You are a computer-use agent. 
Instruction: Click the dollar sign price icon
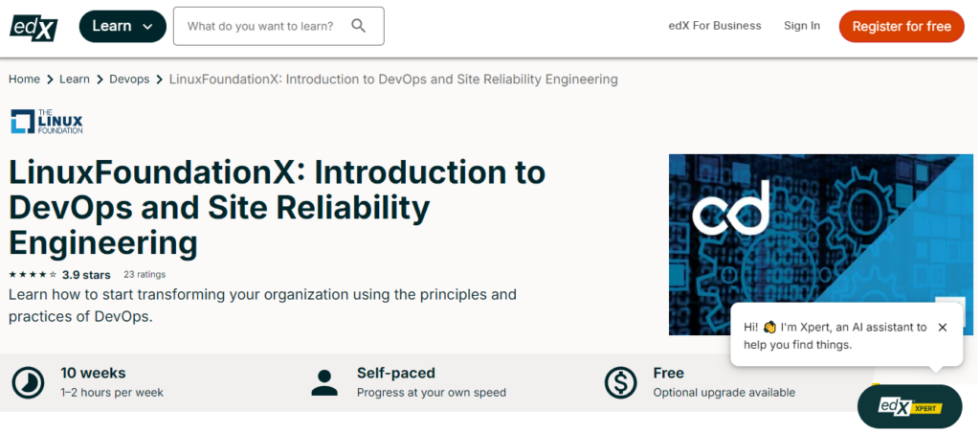click(620, 383)
